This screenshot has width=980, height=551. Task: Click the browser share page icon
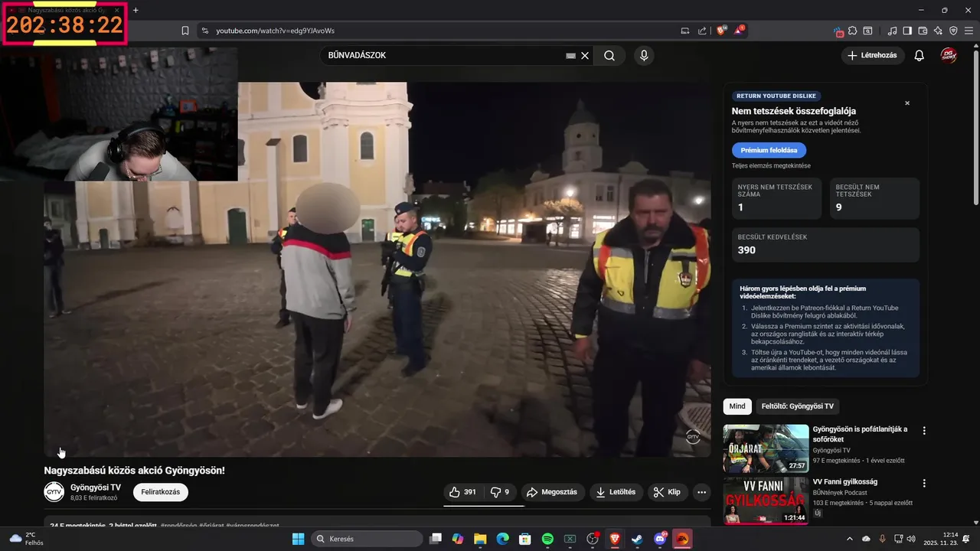(x=703, y=31)
